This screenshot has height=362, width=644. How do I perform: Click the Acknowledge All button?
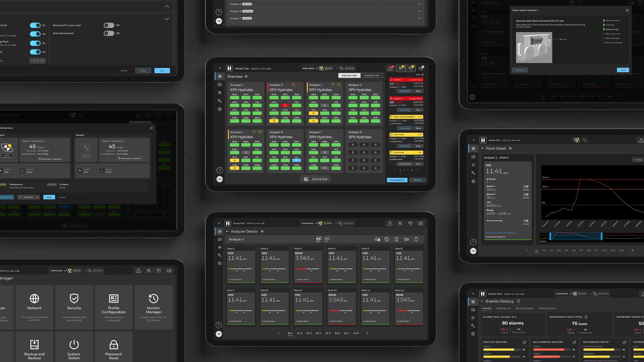(397, 180)
